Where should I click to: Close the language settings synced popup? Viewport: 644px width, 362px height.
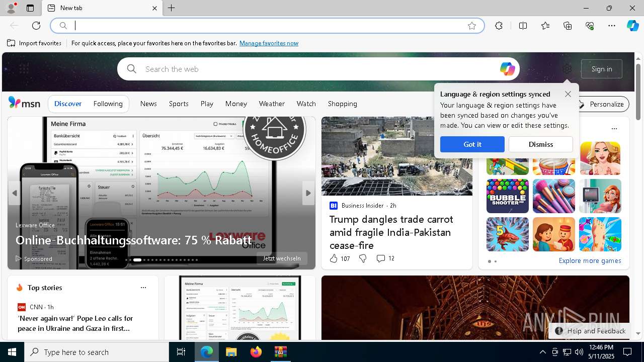click(x=568, y=94)
